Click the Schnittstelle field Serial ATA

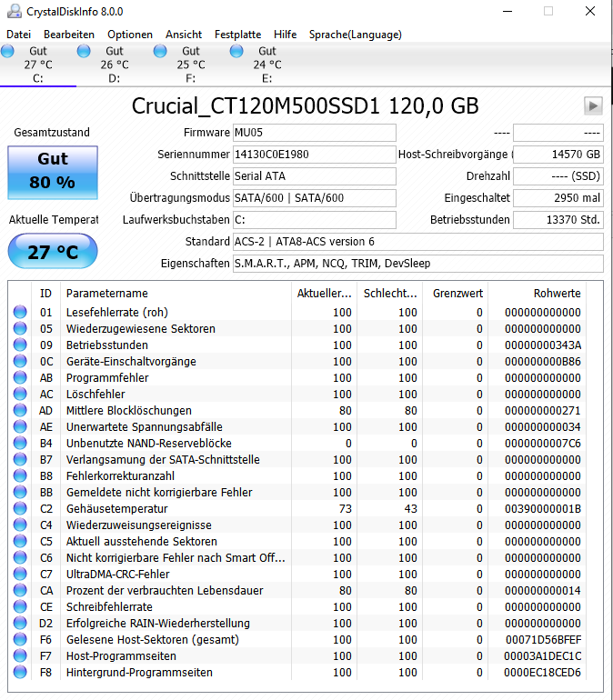pos(315,176)
